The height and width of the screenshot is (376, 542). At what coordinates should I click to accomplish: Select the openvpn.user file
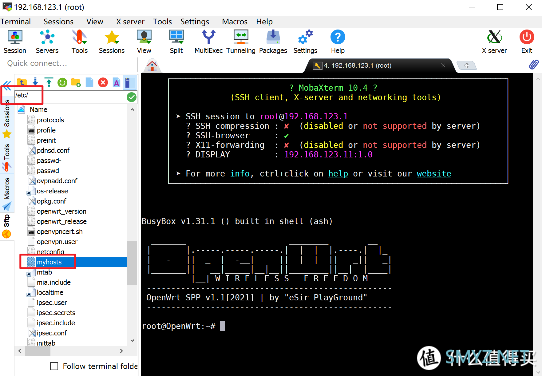[57, 242]
